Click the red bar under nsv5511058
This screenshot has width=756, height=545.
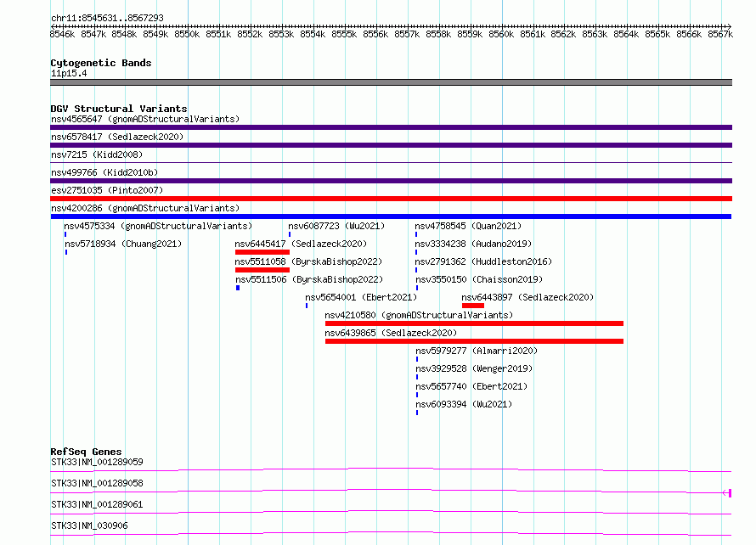click(x=262, y=270)
